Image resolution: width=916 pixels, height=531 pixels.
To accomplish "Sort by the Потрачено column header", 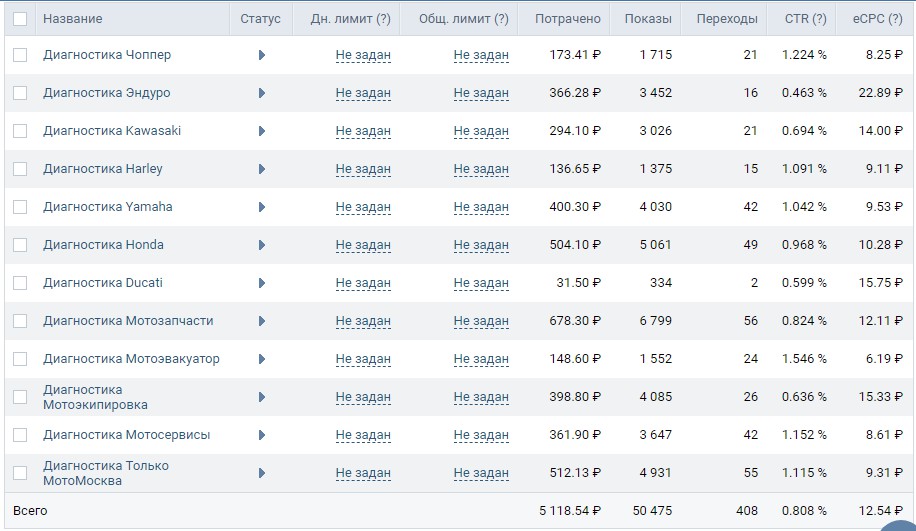I will pos(567,19).
